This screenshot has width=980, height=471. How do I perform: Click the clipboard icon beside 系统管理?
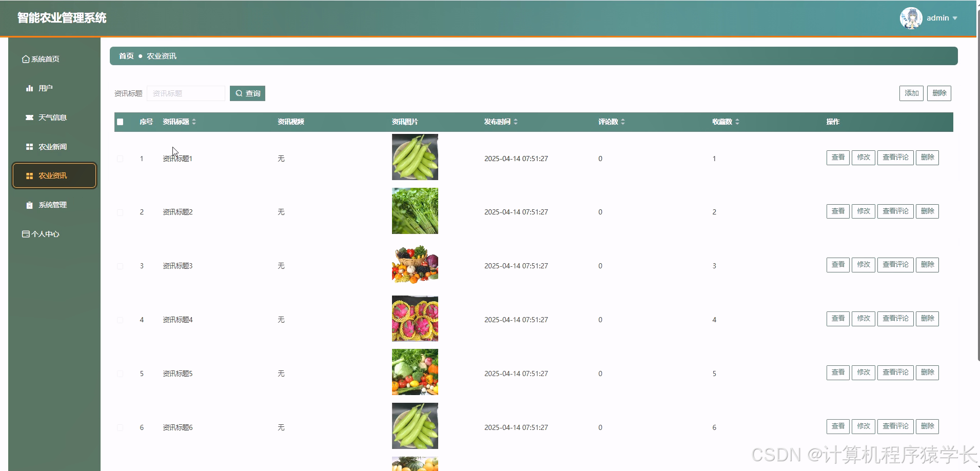(x=29, y=205)
